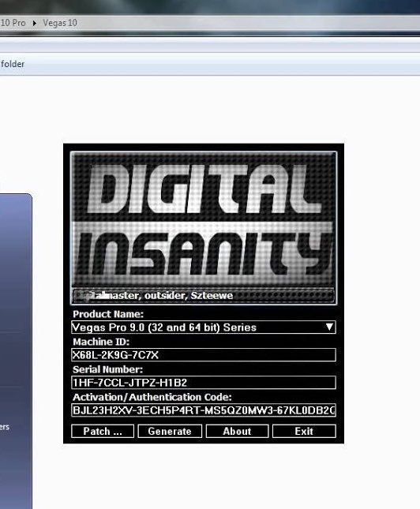Click the Digital Insanity logo banner
Image resolution: width=420 pixels, height=509 pixels.
pos(204,221)
